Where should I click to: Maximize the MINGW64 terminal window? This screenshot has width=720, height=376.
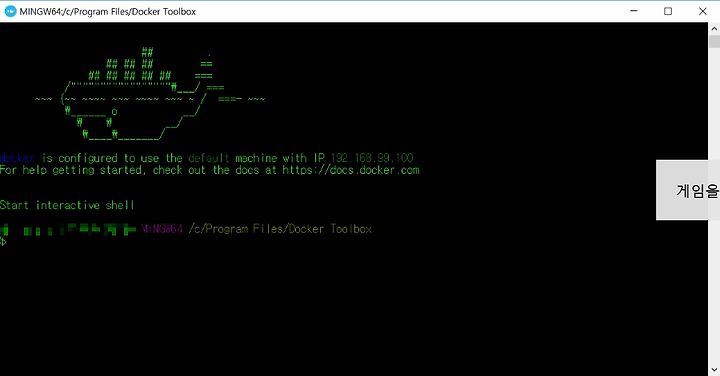(x=668, y=11)
